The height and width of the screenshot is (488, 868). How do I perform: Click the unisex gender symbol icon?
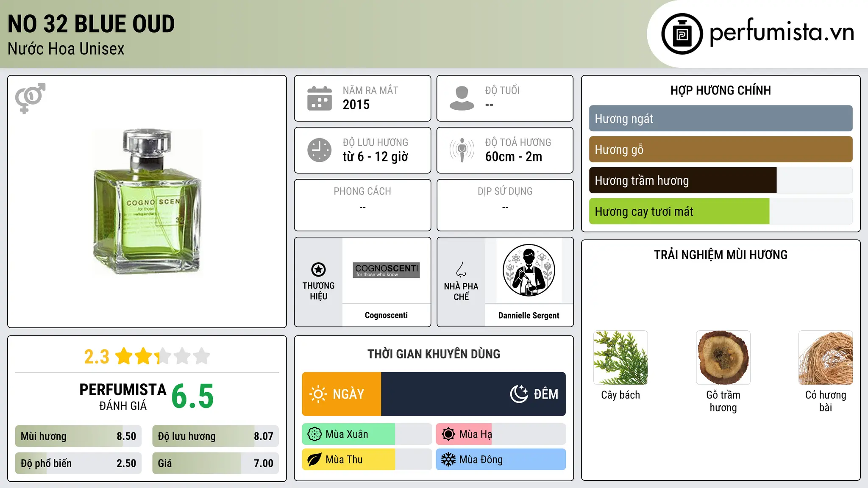(x=30, y=98)
